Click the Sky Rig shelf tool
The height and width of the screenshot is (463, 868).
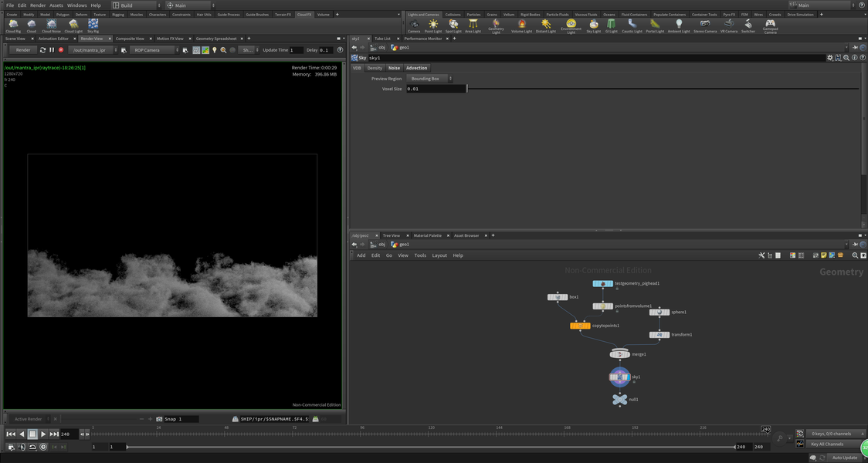(x=93, y=25)
